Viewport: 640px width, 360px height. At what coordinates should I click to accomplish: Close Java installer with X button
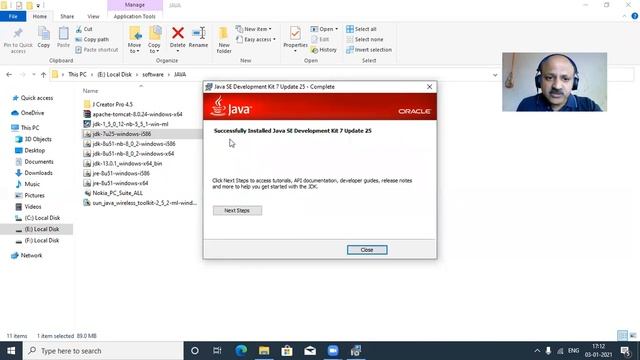tap(429, 87)
